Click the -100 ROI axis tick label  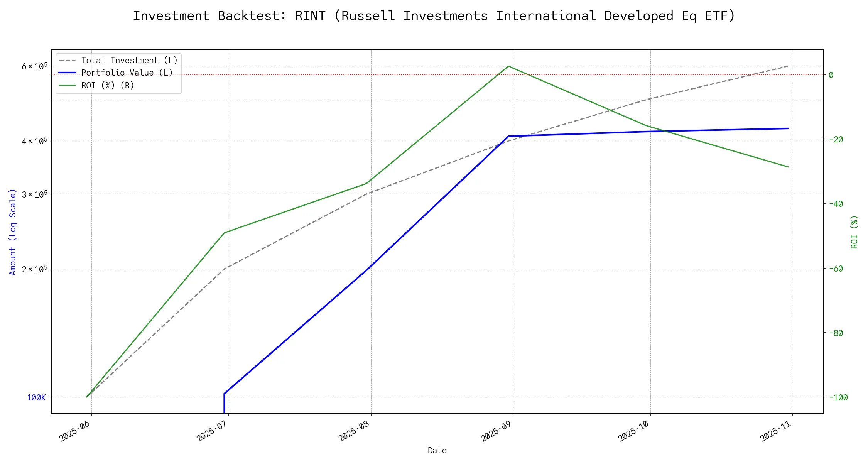(838, 397)
